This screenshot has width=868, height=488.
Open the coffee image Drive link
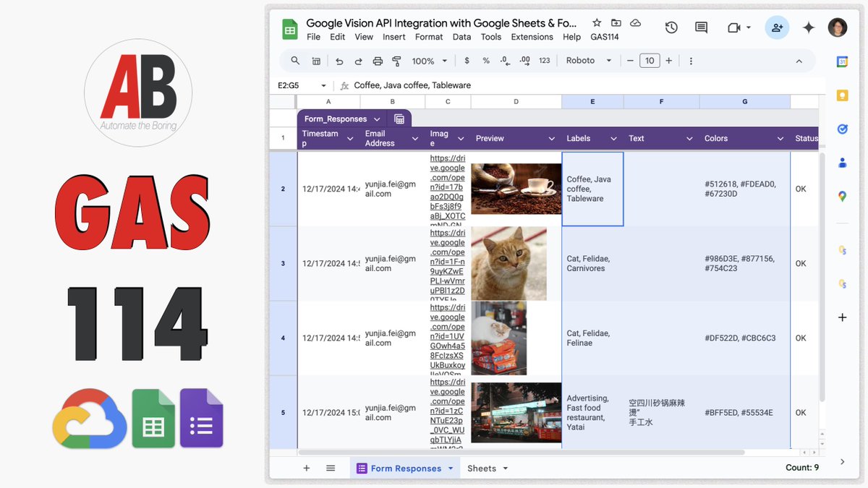tap(448, 188)
